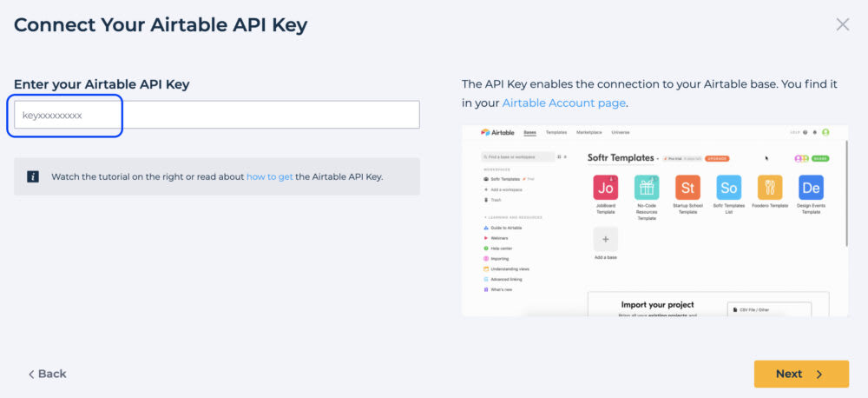Image resolution: width=868 pixels, height=398 pixels.
Task: Click the info icon in the hint box
Action: pos(33,176)
